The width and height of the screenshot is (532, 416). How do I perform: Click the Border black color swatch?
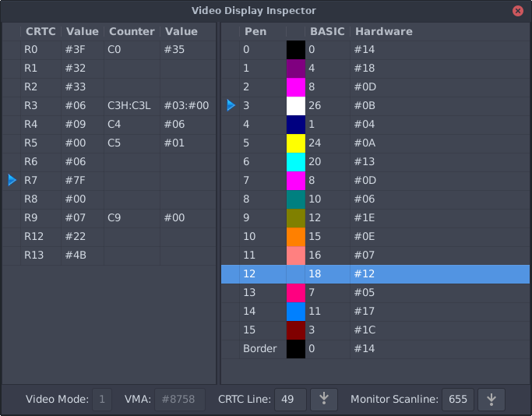coord(296,348)
